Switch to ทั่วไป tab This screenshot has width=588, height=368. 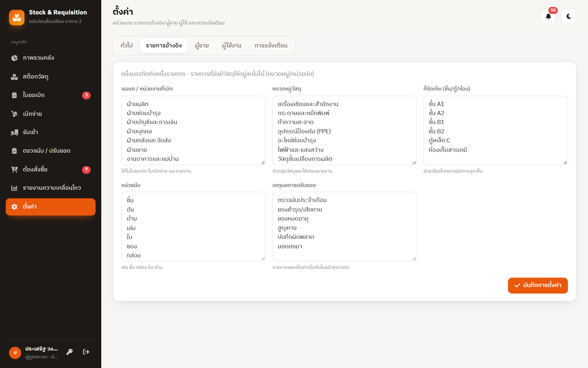(127, 46)
